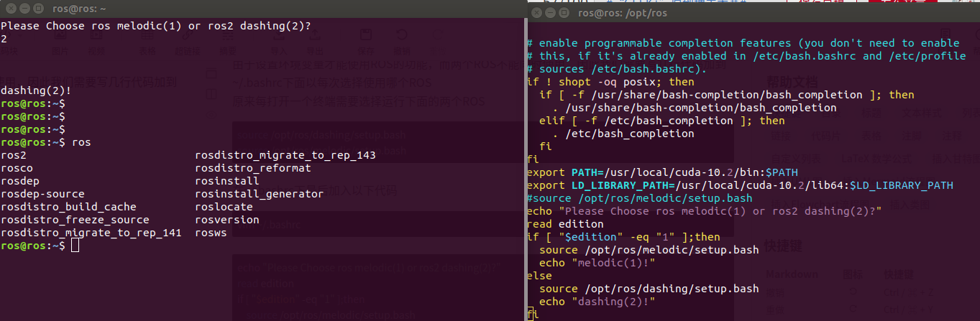Click 'ros2' in the completion list
The image size is (980, 321).
point(13,156)
